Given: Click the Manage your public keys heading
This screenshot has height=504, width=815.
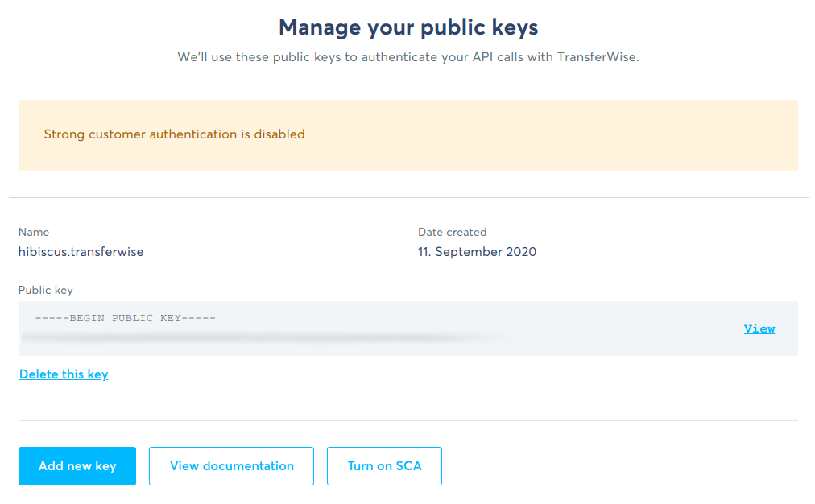Looking at the screenshot, I should click(x=408, y=27).
